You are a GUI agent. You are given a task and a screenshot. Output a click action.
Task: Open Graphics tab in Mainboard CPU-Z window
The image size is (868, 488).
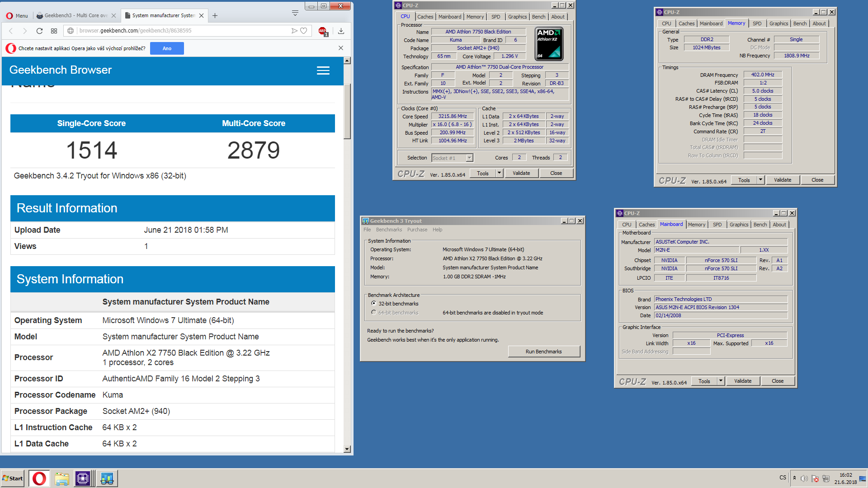[739, 225]
